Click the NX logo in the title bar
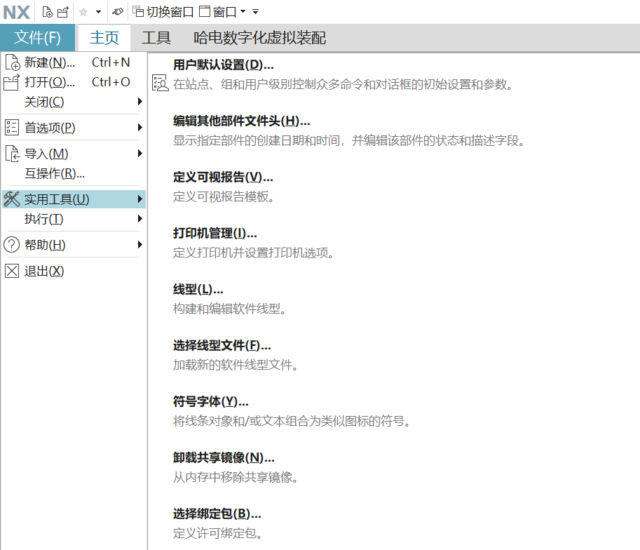This screenshot has height=550, width=640. pyautogui.click(x=16, y=12)
